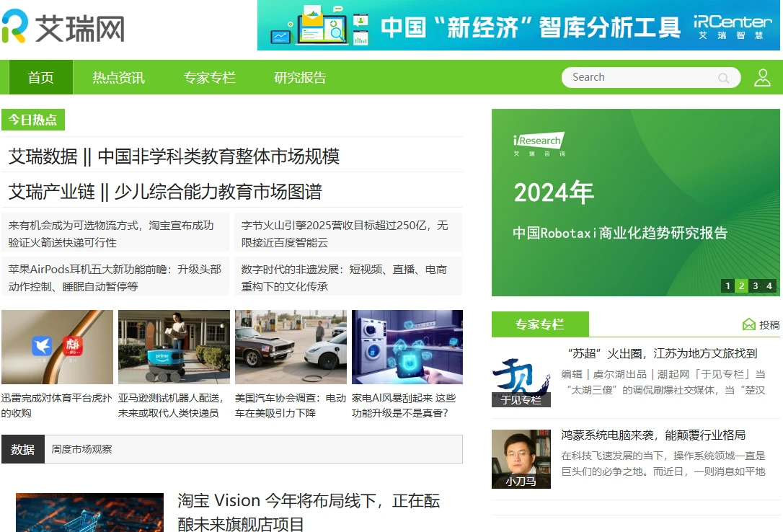Switch carousel to slide 4
Image resolution: width=783 pixels, height=532 pixels.
[x=769, y=286]
